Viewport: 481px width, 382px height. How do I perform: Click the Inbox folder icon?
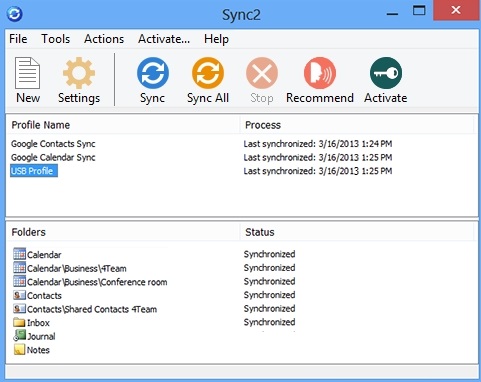pyautogui.click(x=19, y=322)
